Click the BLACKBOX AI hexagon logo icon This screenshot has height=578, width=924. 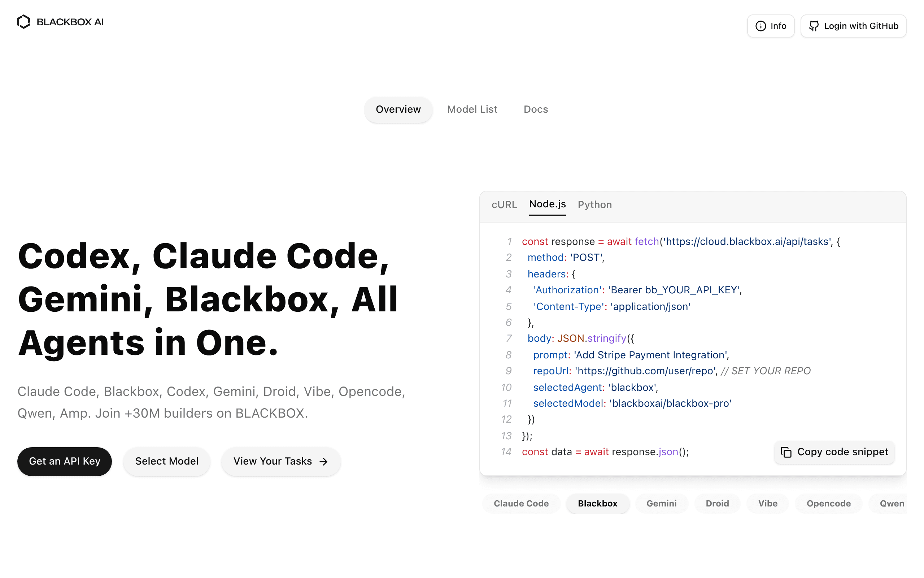coord(24,22)
